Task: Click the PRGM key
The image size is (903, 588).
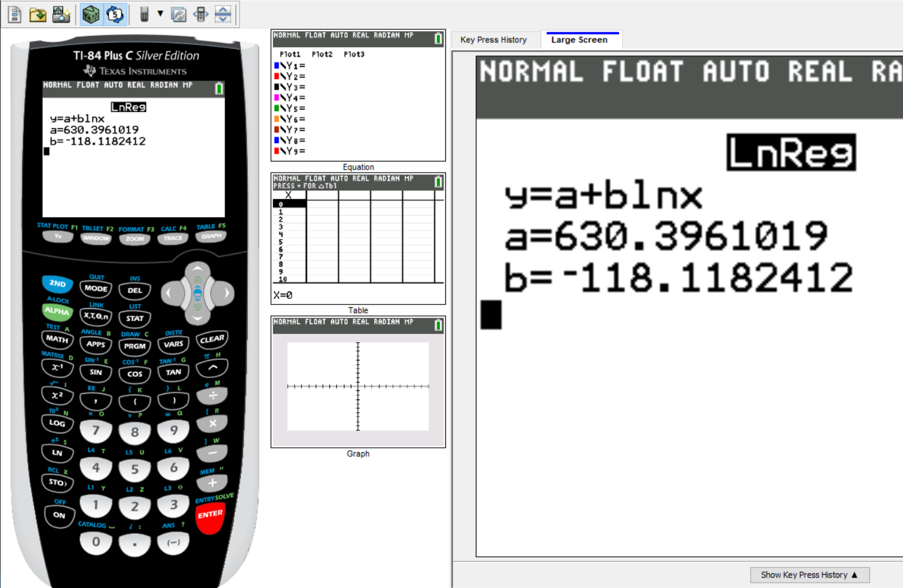Action: pyautogui.click(x=135, y=346)
